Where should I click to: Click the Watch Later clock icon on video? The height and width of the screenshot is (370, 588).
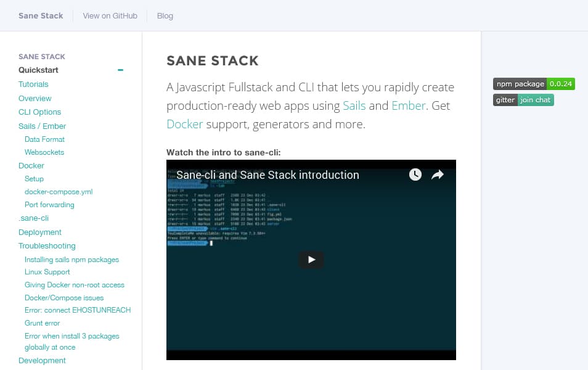pos(415,175)
